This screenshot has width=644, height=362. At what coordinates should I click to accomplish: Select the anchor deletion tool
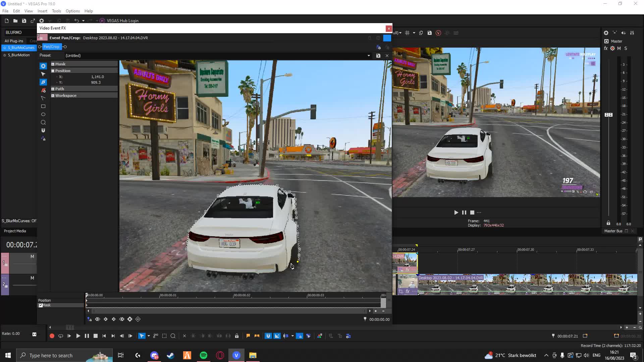pos(43,90)
